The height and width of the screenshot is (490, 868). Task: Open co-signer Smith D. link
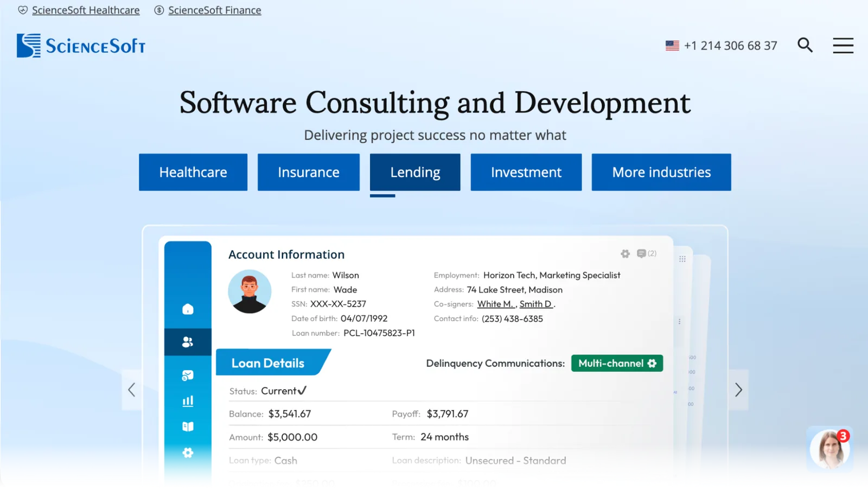536,304
